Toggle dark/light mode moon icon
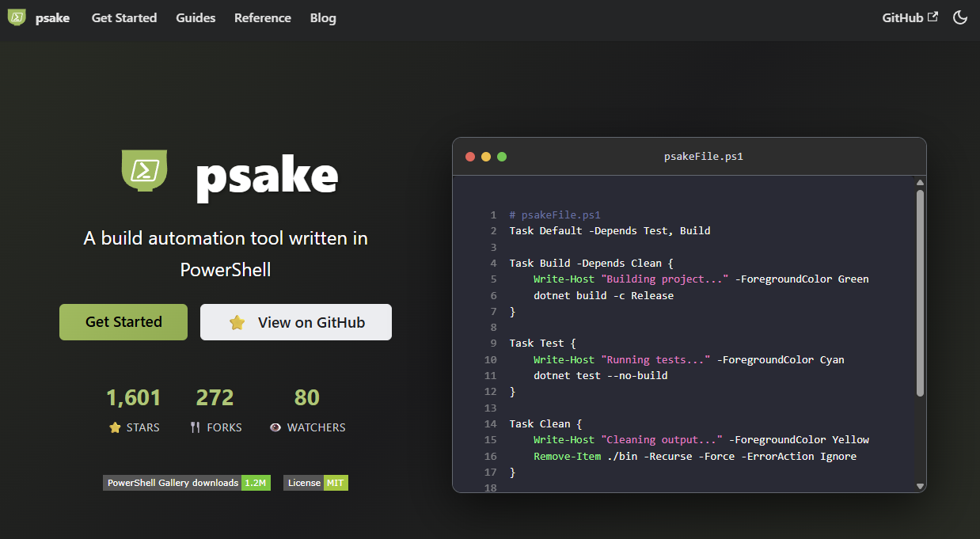 click(960, 17)
